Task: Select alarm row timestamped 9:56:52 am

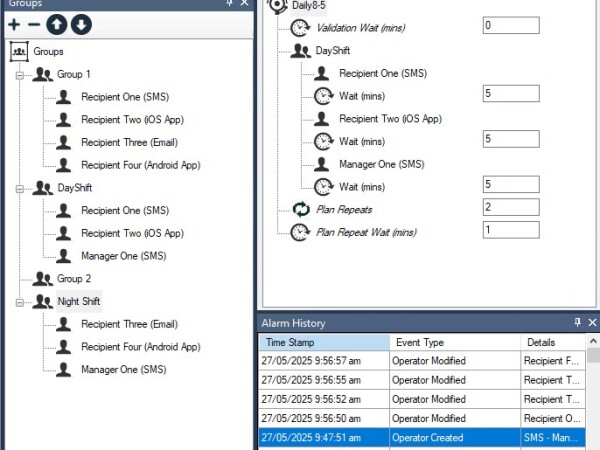Action: coord(422,399)
